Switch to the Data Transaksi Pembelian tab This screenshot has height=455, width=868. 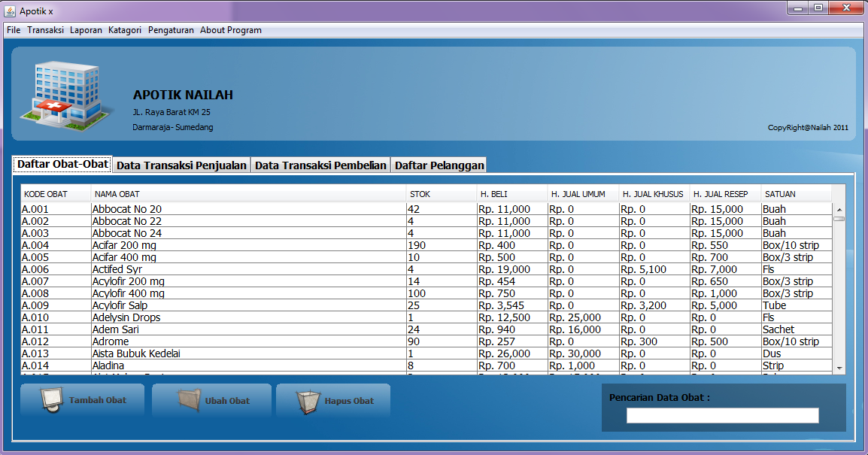click(320, 165)
